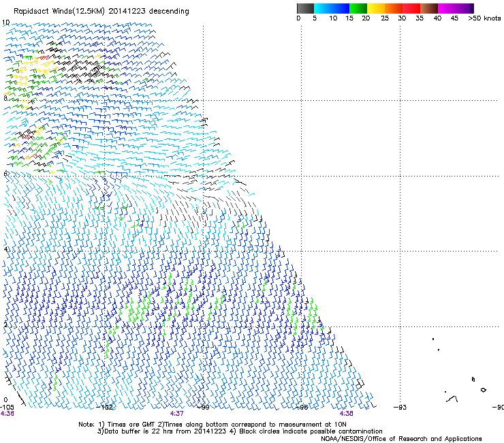
Task: Click the 'Data buffer is 22 hrs' note line
Action: coord(240,431)
